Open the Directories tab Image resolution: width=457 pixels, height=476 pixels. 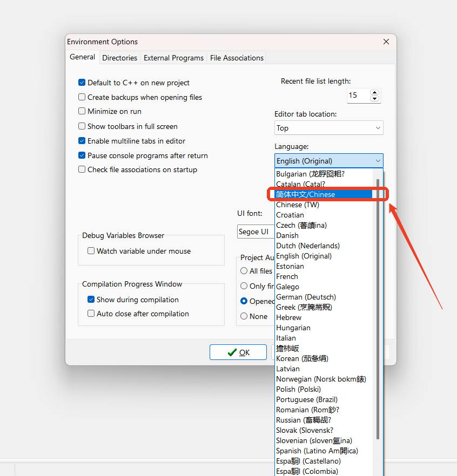tap(119, 58)
